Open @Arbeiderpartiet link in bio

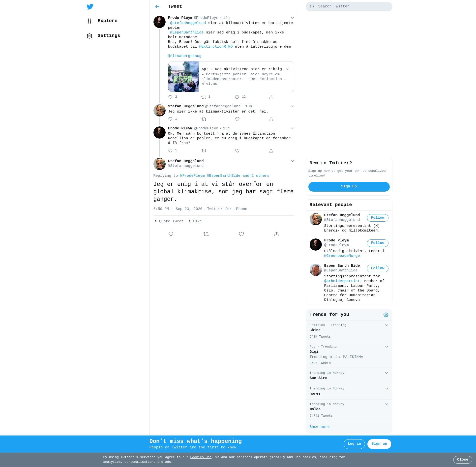coord(342,281)
